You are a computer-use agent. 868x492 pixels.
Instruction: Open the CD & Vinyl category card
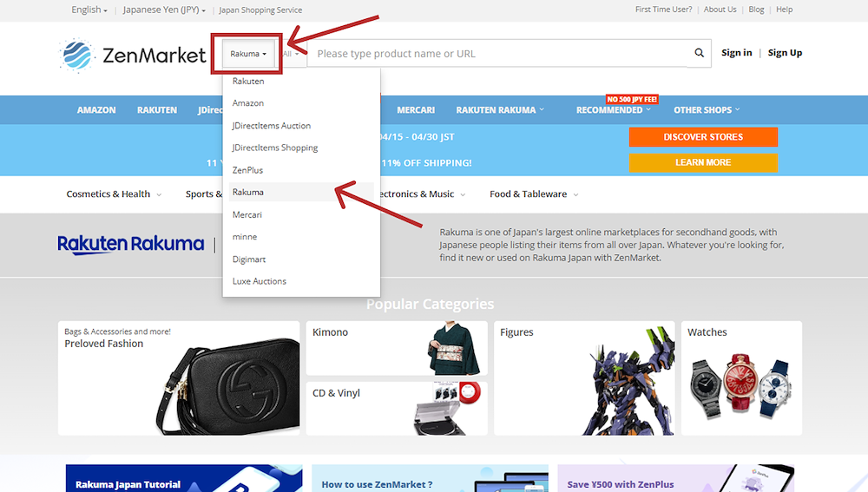pyautogui.click(x=397, y=409)
